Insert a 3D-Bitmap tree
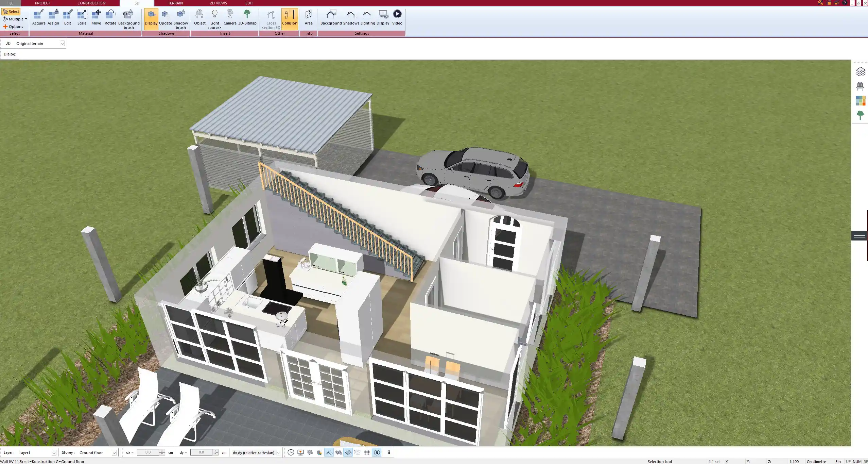The image size is (868, 464). tap(247, 17)
